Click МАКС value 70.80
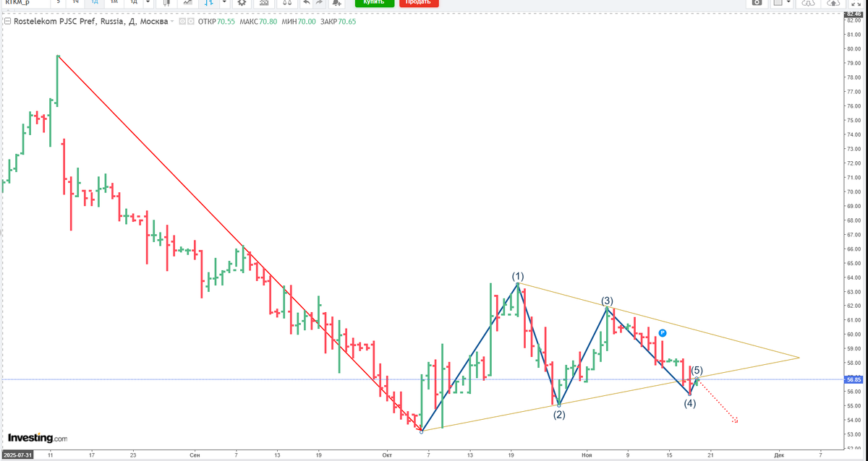868x461 pixels. click(x=268, y=22)
